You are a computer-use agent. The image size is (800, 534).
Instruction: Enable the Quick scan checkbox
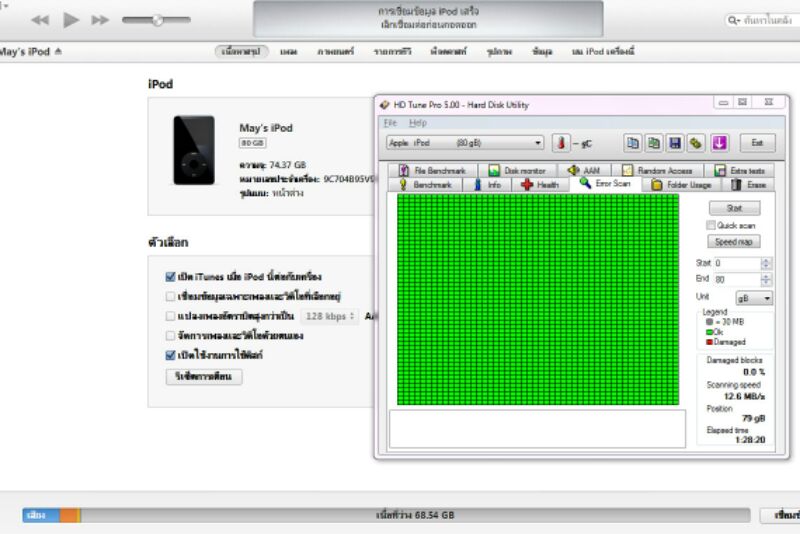[711, 225]
